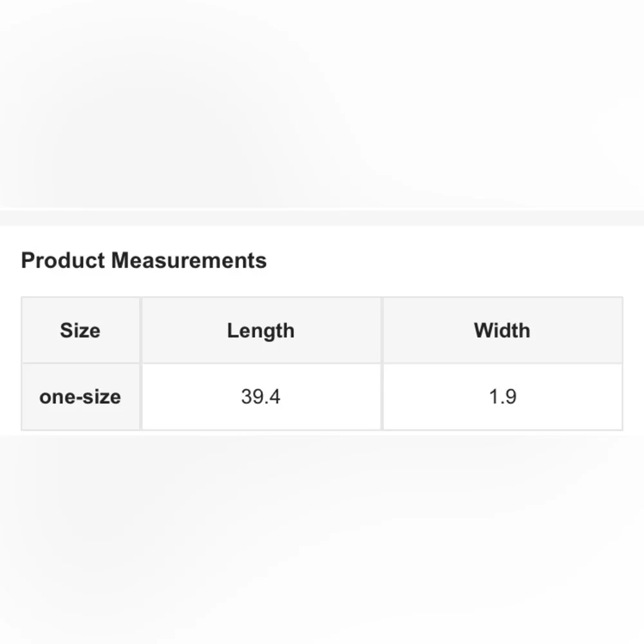Click the word Measurements in the heading
This screenshot has height=644, width=644.
[189, 260]
